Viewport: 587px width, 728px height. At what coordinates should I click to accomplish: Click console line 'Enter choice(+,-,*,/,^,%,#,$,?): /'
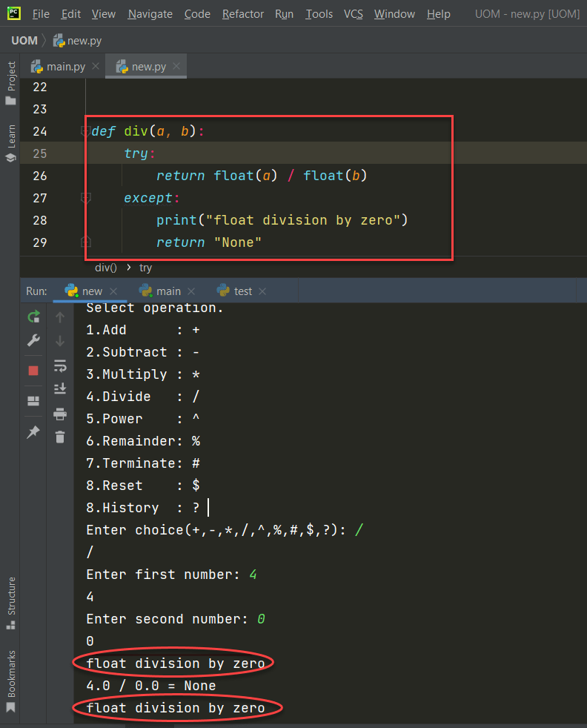click(x=225, y=530)
